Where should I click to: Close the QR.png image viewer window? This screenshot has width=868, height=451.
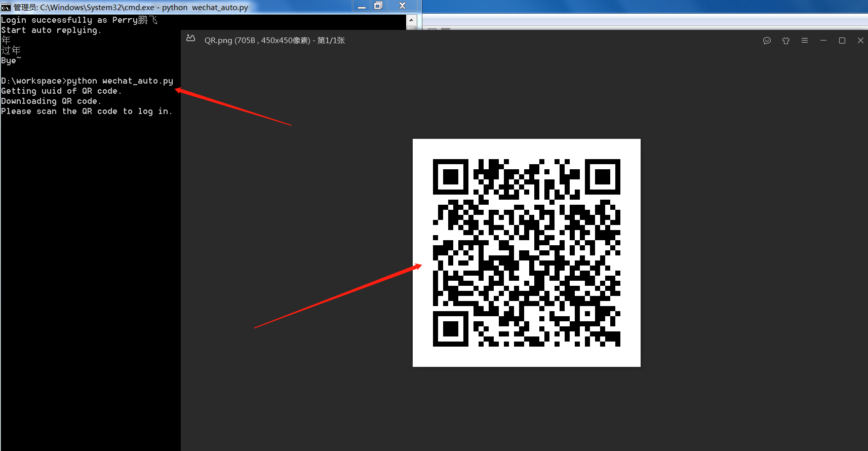point(860,41)
